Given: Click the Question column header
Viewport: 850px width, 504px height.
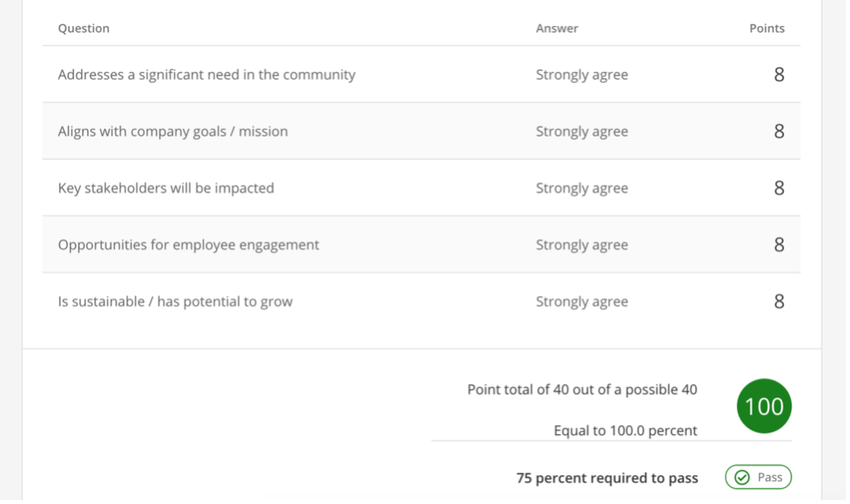Looking at the screenshot, I should coord(84,28).
